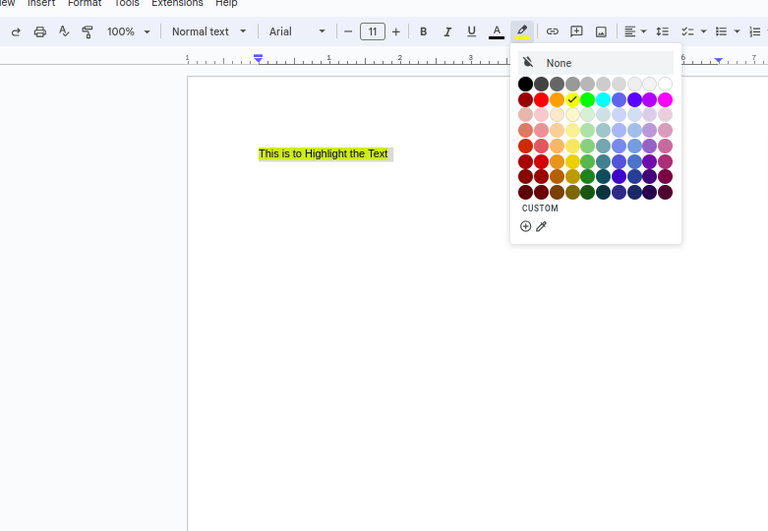Activate the Paint format roller tool
Viewport: 768px width, 531px height.
coord(87,32)
